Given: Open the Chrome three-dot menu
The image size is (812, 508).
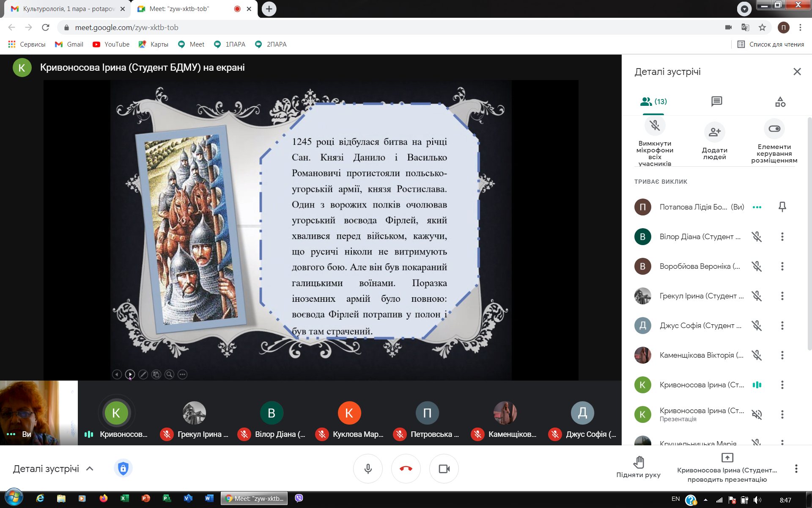Looking at the screenshot, I should tap(800, 28).
